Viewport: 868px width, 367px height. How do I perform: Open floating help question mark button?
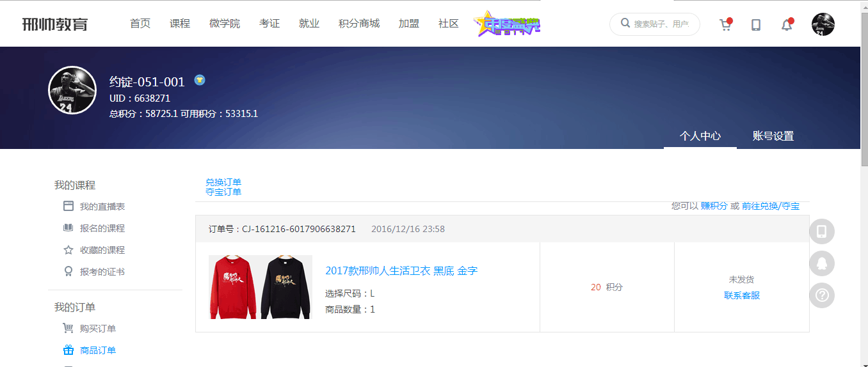coord(822,295)
